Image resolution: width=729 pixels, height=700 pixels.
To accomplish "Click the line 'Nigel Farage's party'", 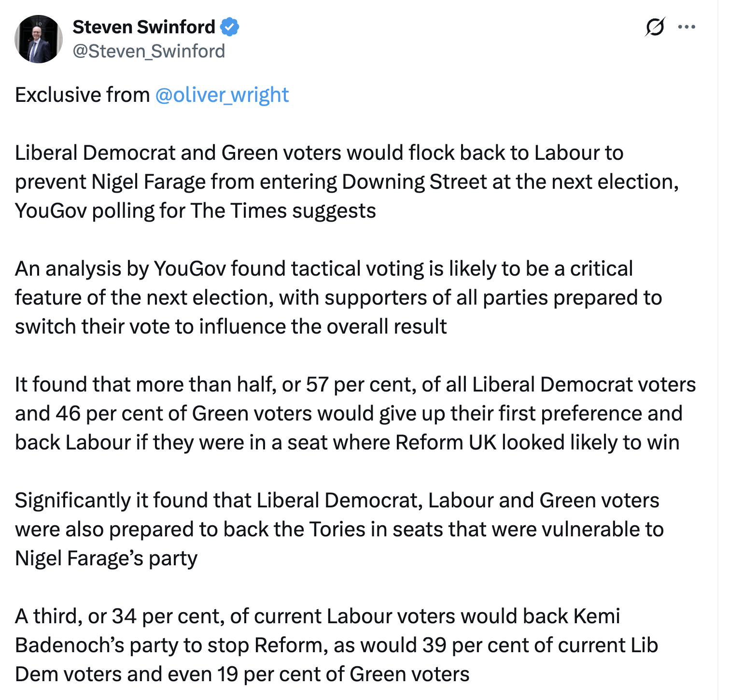I will tap(106, 559).
